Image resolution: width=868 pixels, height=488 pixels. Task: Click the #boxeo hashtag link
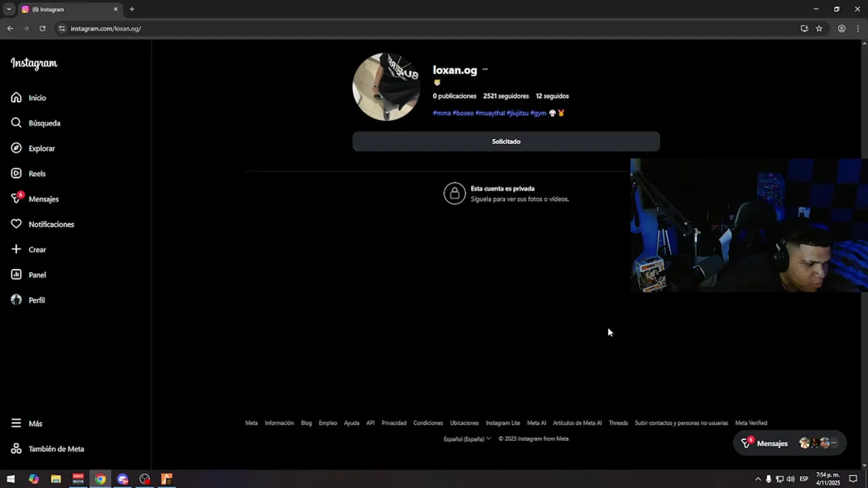pos(463,113)
